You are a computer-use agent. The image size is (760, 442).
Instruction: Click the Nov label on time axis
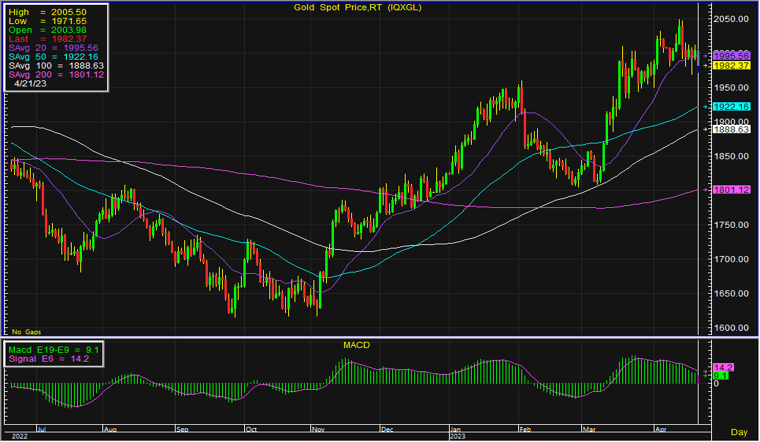(318, 426)
